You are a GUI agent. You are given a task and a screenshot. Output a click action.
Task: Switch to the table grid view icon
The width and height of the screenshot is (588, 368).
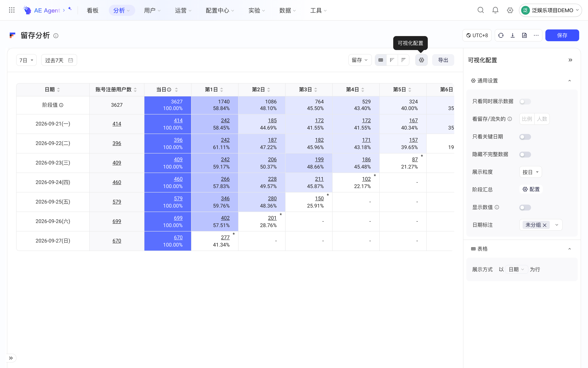click(381, 60)
